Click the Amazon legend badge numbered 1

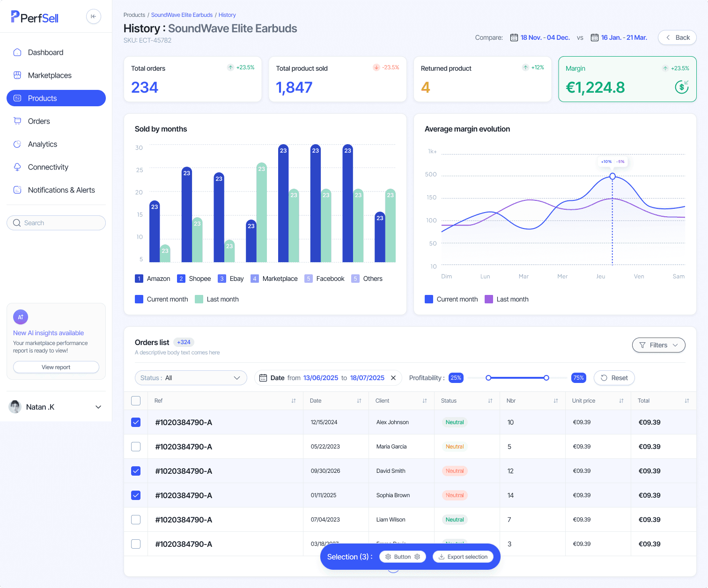(139, 279)
